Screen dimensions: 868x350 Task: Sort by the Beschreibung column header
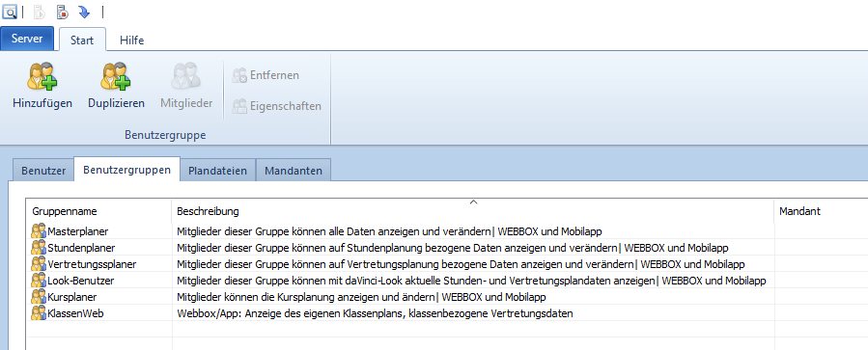coord(473,211)
